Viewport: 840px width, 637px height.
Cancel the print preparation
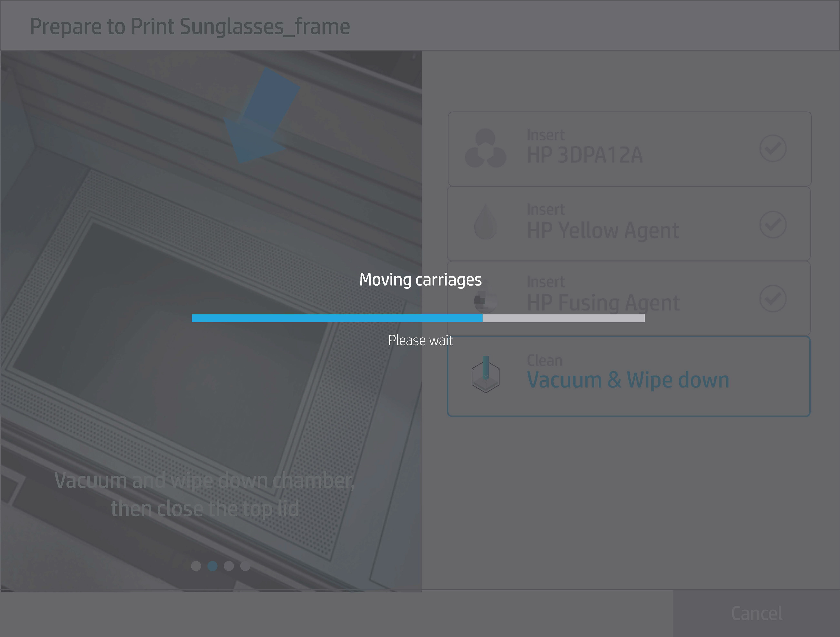pos(756,613)
